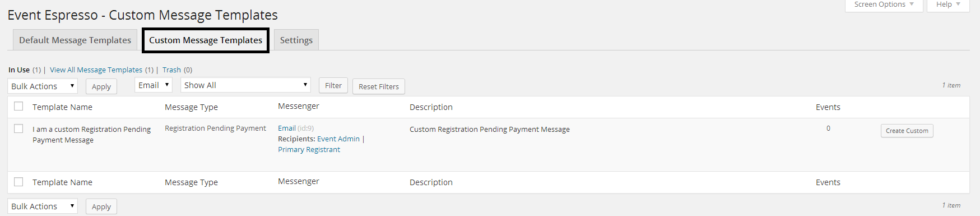
Task: Expand the Screen Options panel
Action: [884, 5]
